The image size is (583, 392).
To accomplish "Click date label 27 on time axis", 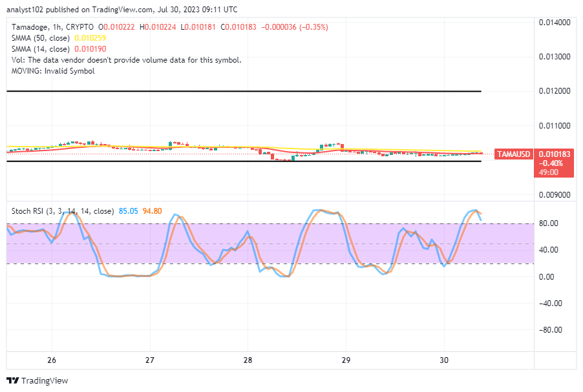I will pyautogui.click(x=150, y=360).
